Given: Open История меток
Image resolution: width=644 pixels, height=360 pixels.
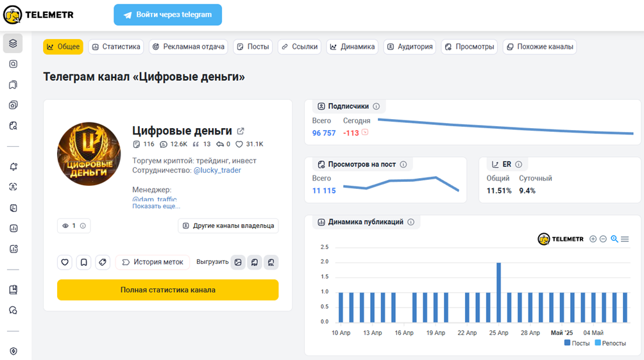Looking at the screenshot, I should 153,263.
